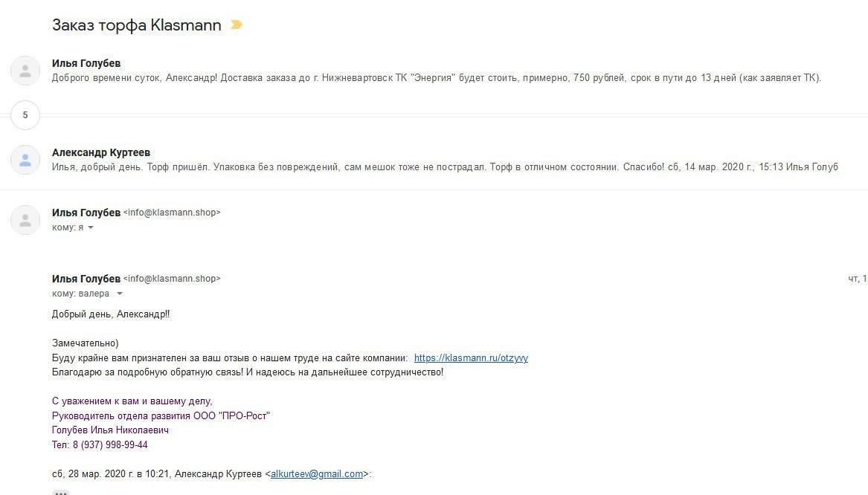Image resolution: width=868 pixels, height=495 pixels.
Task: Click the avatar on the Нижневартовск delivery message
Action: point(25,71)
